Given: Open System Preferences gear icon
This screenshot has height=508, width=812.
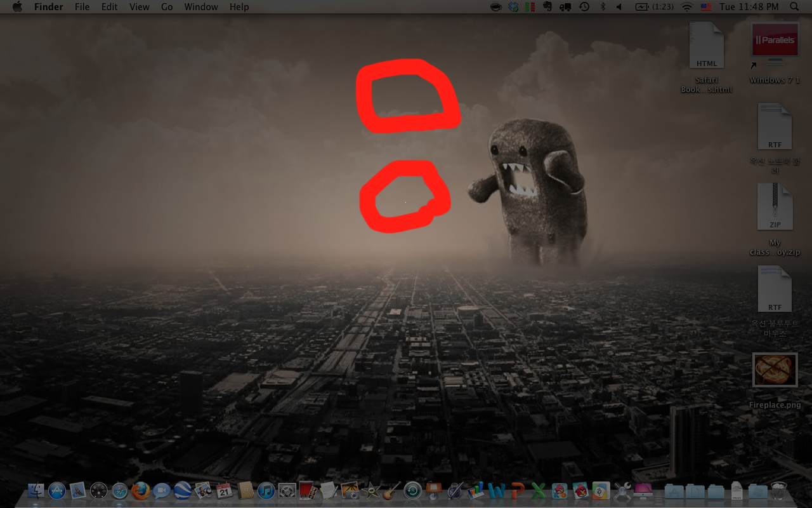Looking at the screenshot, I should point(287,491).
